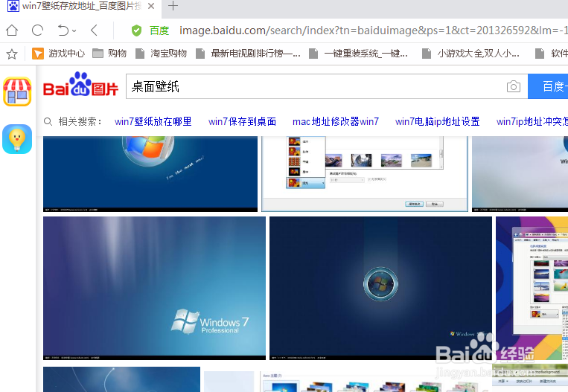This screenshot has width=568, height=392.
Task: Open 小游戏大全,双人小 bookmark
Action: (x=471, y=54)
